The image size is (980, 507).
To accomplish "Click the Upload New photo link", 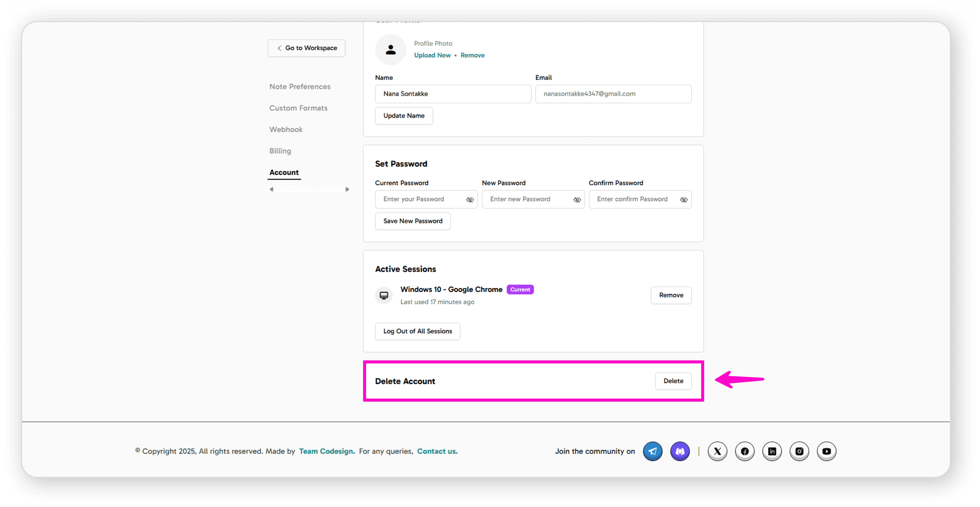I will pyautogui.click(x=432, y=55).
